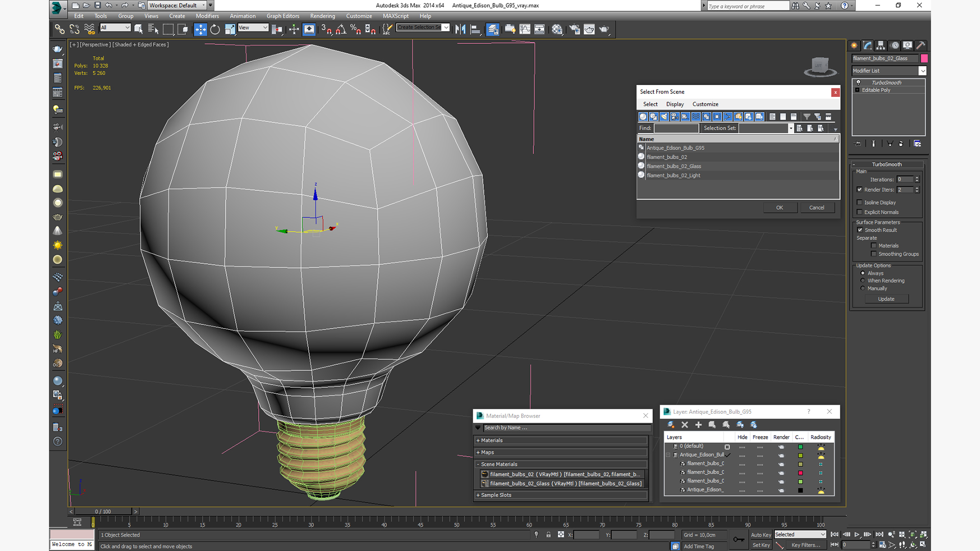Select the Always update option

tap(863, 273)
